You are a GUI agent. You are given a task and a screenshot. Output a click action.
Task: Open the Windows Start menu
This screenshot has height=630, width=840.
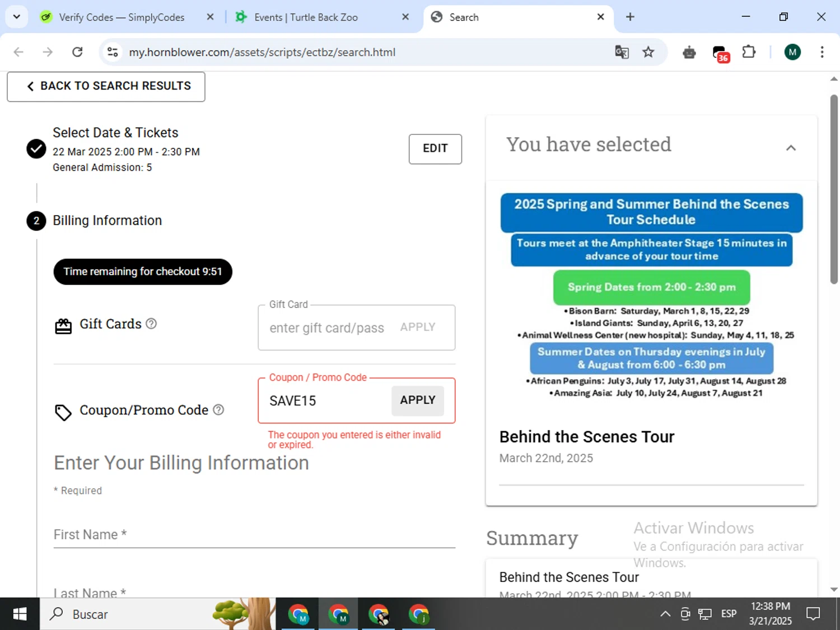point(20,614)
